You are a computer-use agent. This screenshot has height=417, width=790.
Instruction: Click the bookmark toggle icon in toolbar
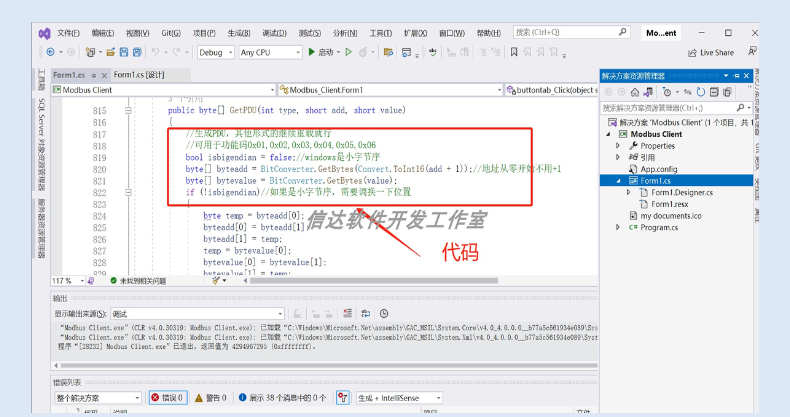coord(514,52)
